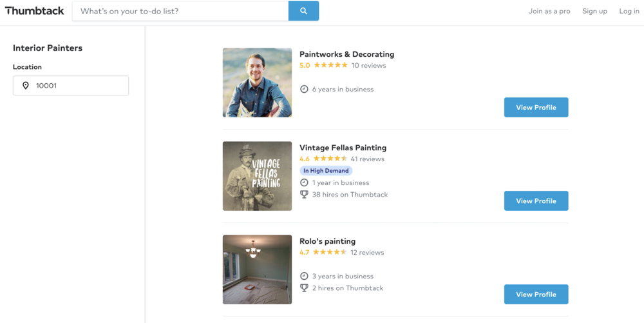Click the Vintage Fellas Painting title link
This screenshot has height=323, width=644.
(x=343, y=148)
